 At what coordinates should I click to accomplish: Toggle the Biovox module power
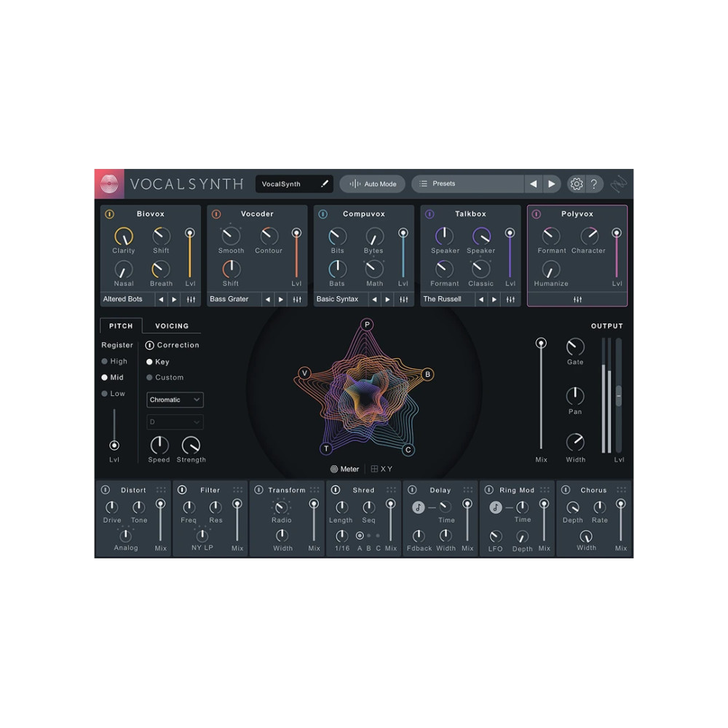pyautogui.click(x=110, y=214)
